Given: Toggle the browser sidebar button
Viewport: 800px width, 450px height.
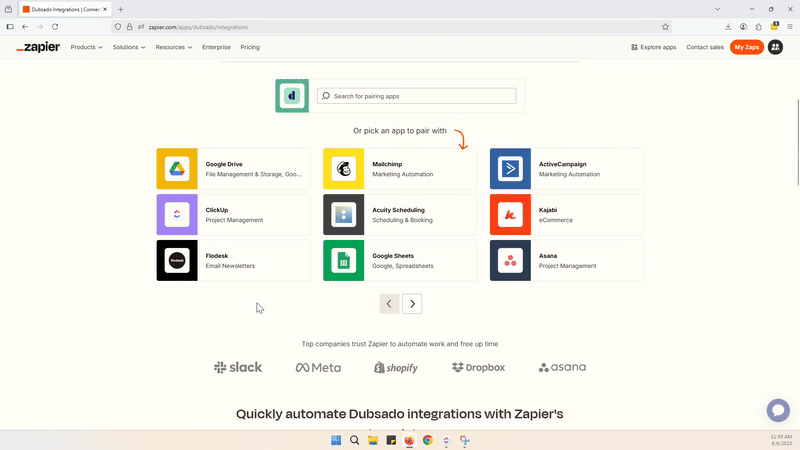Looking at the screenshot, I should (10, 27).
